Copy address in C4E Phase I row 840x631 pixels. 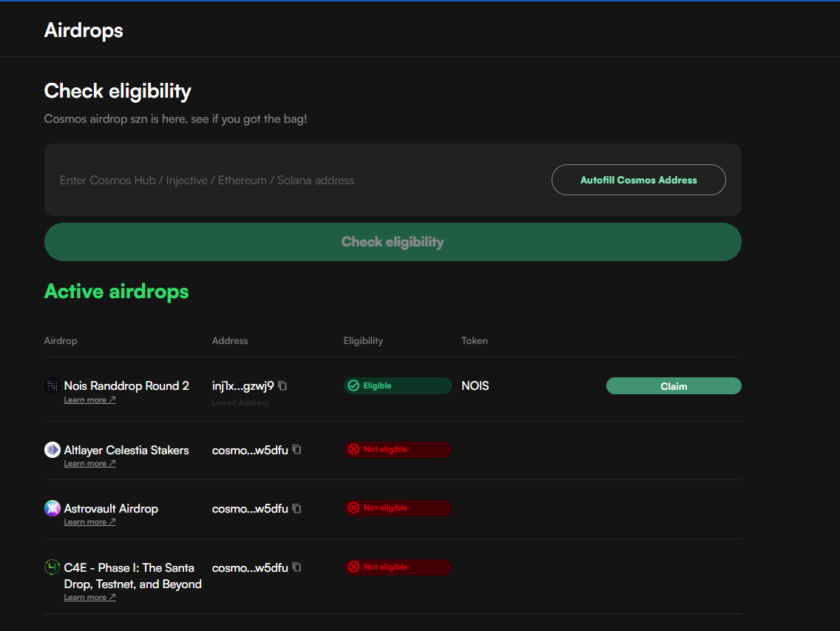[x=297, y=567]
